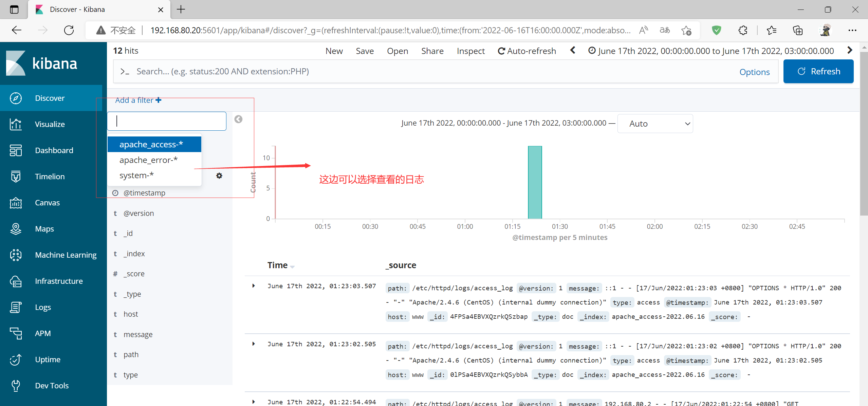Viewport: 868px width, 406px height.
Task: Click Inspect in the top menu
Action: pos(470,51)
